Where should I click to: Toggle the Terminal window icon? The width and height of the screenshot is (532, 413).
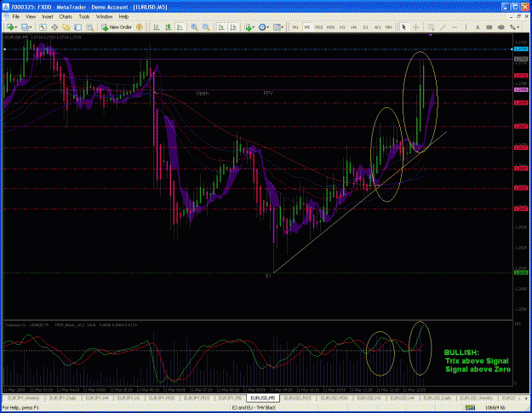77,27
